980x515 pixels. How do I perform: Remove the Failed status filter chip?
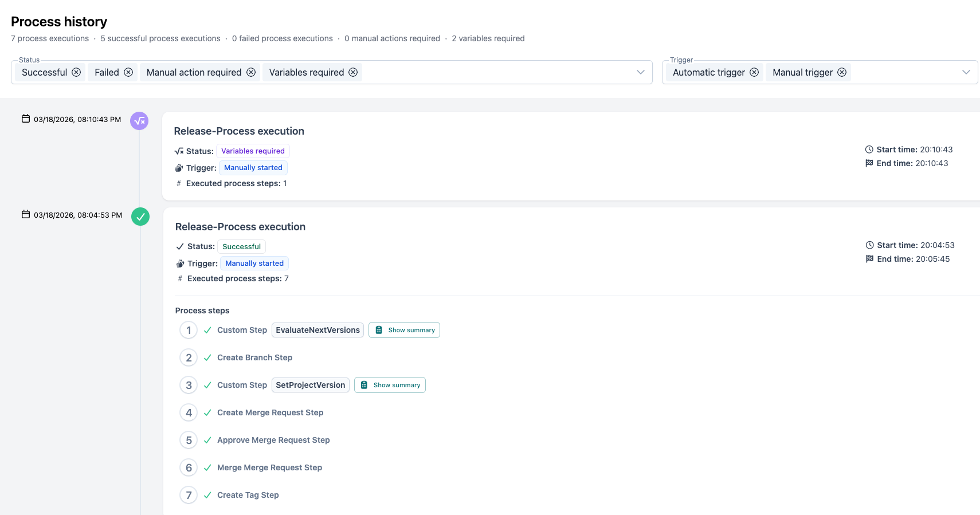tap(128, 72)
